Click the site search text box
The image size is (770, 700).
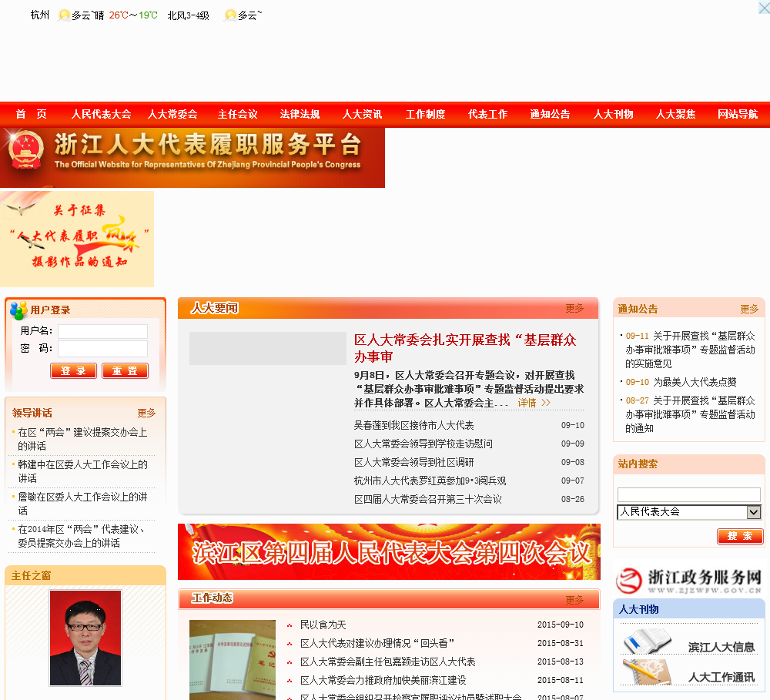689,494
